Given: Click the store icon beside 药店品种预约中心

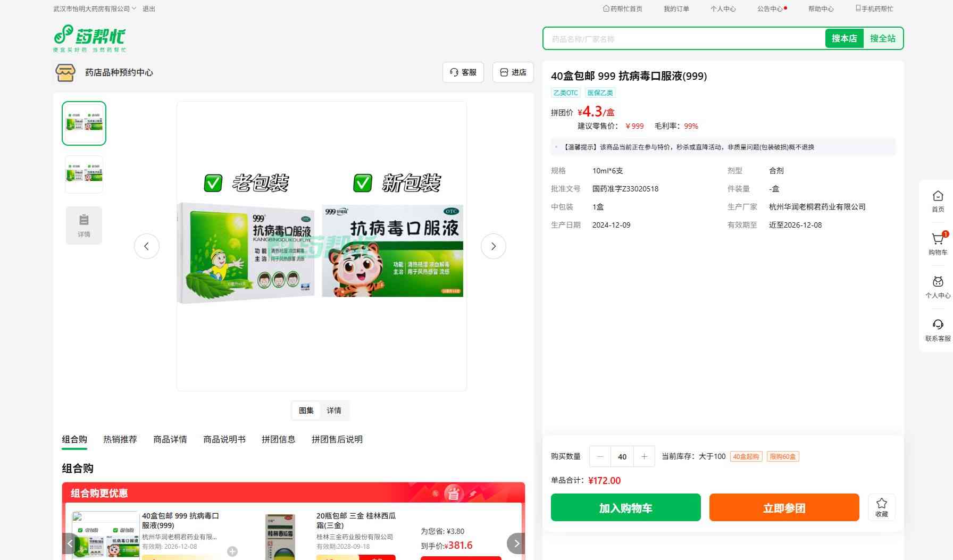Looking at the screenshot, I should 65,72.
